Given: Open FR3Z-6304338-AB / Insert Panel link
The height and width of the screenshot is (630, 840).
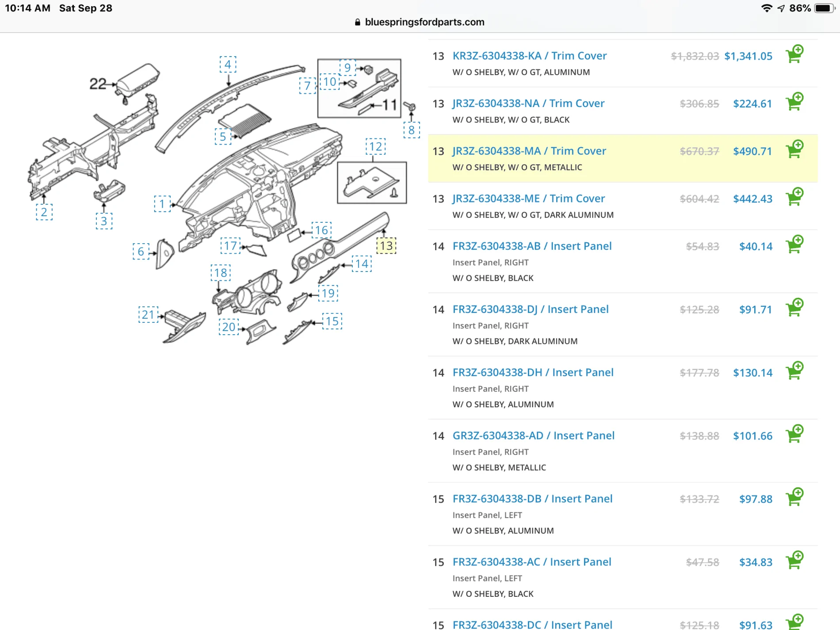Looking at the screenshot, I should coord(532,246).
